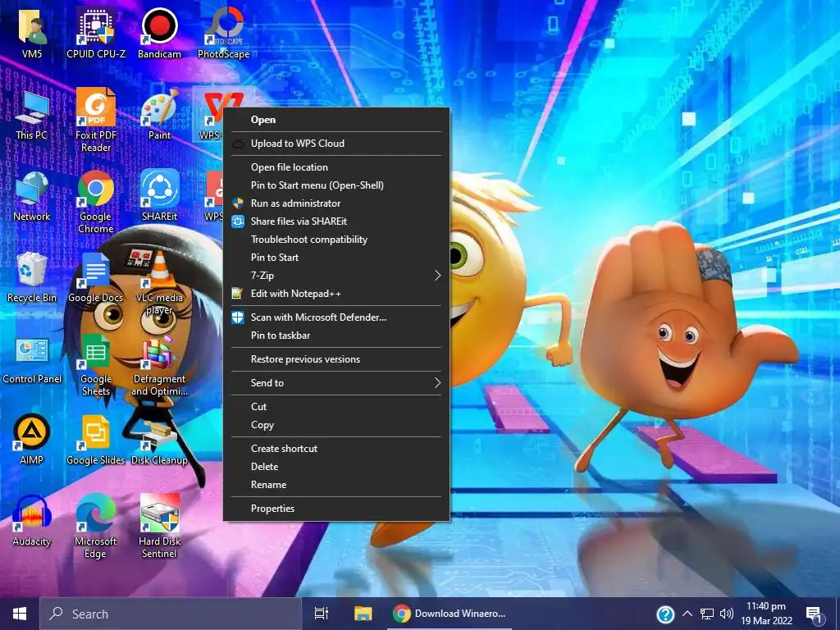The image size is (840, 630).
Task: Choose Run as administrator
Action: click(x=336, y=203)
